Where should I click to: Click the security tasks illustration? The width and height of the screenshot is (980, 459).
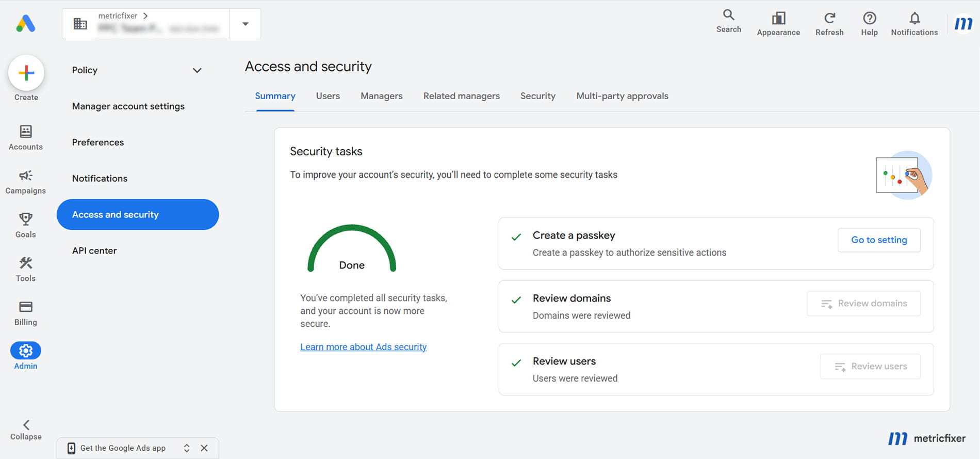[x=904, y=175]
